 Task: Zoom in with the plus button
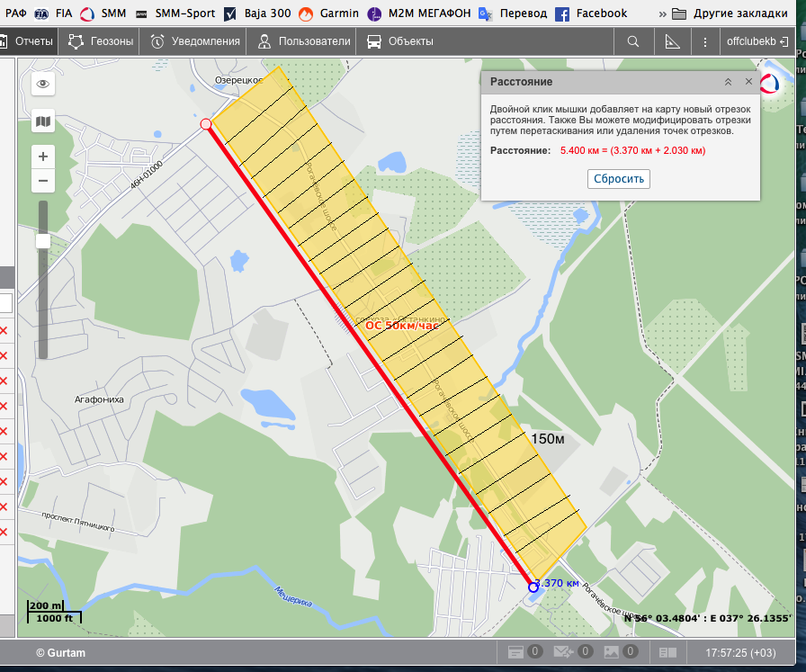coord(42,156)
